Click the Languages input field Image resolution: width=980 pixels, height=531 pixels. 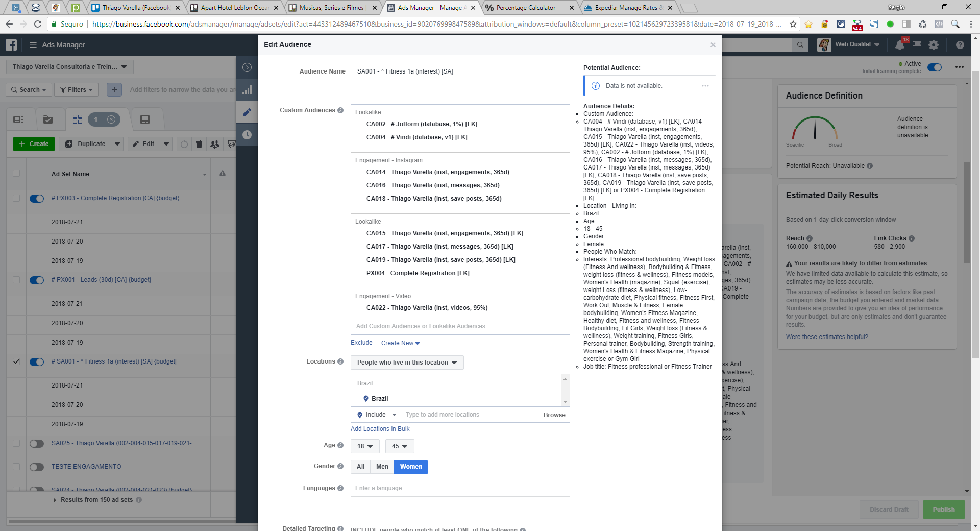pos(460,488)
